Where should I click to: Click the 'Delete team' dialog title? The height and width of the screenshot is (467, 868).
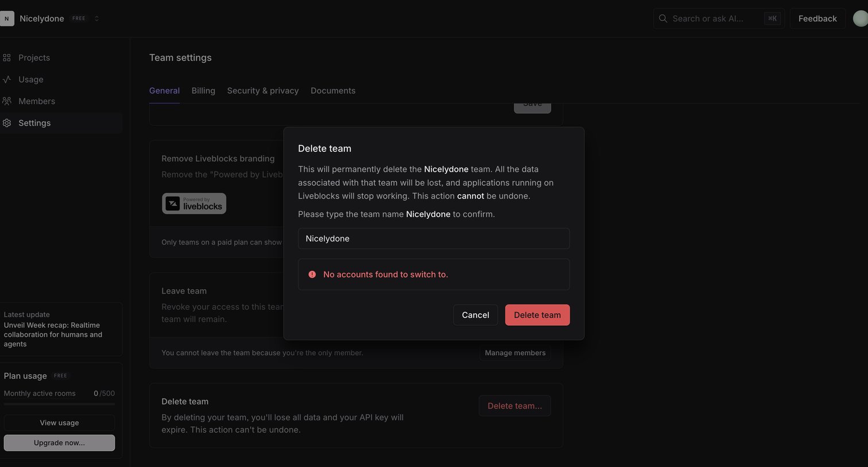324,149
